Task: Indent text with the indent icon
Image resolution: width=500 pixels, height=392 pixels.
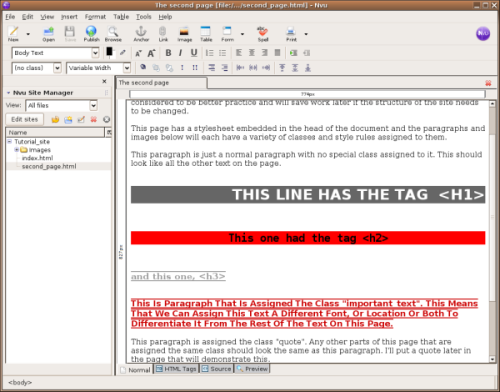Action: pyautogui.click(x=293, y=53)
